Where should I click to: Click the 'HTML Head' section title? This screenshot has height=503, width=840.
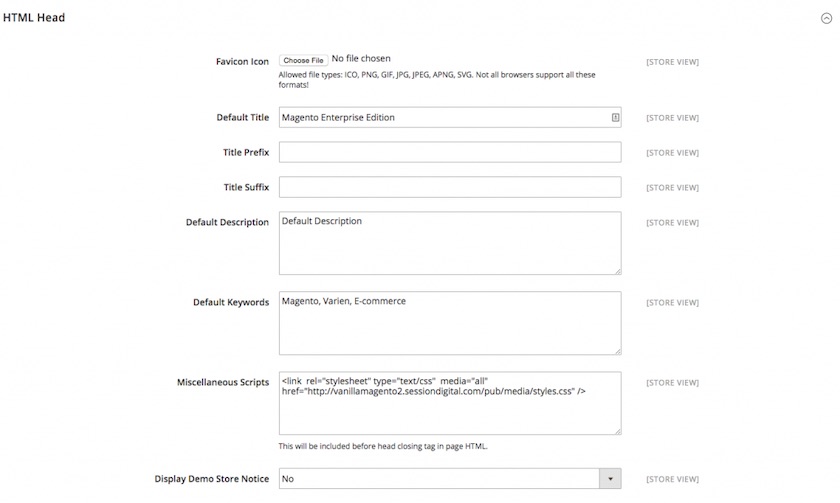(34, 18)
